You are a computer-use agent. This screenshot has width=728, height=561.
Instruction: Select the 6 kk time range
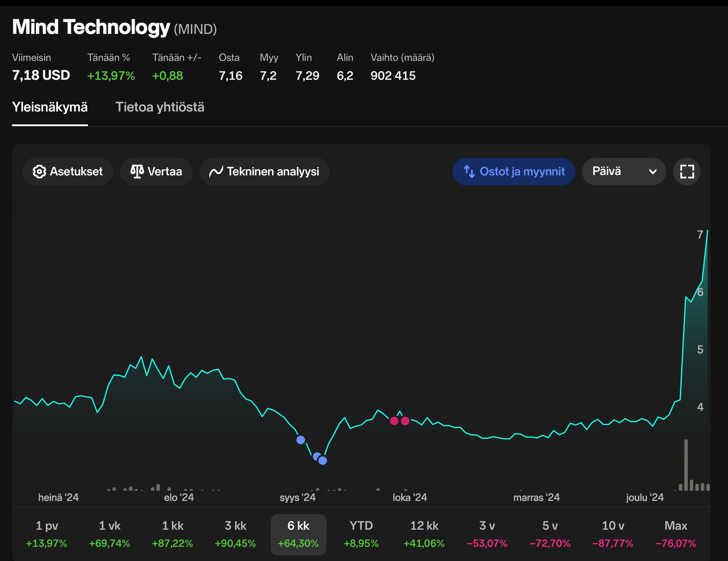(299, 534)
